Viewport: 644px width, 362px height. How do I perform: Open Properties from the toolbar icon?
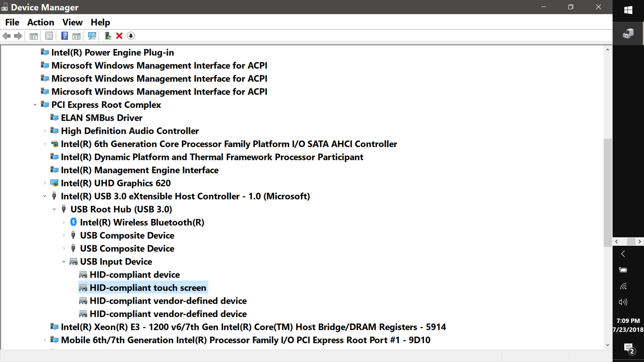pyautogui.click(x=49, y=36)
